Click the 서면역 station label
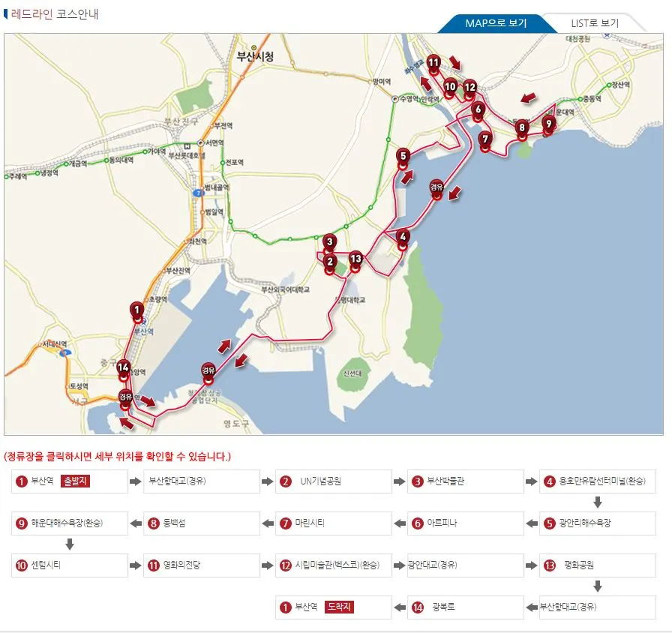The height and width of the screenshot is (633, 672). click(x=214, y=142)
